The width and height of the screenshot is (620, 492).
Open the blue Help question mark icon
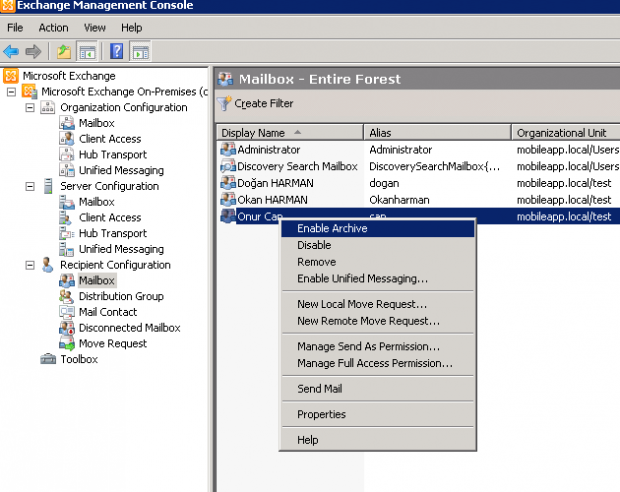[117, 51]
